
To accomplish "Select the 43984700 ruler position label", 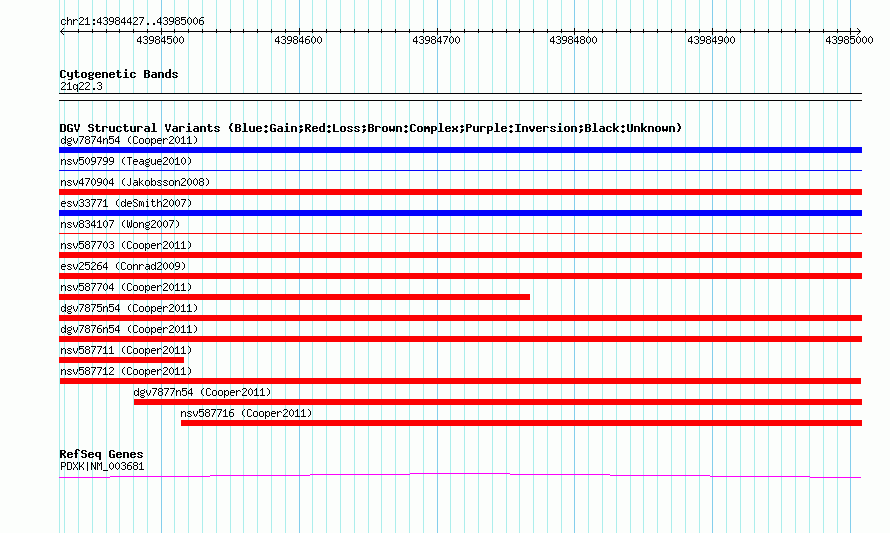I will click(436, 40).
